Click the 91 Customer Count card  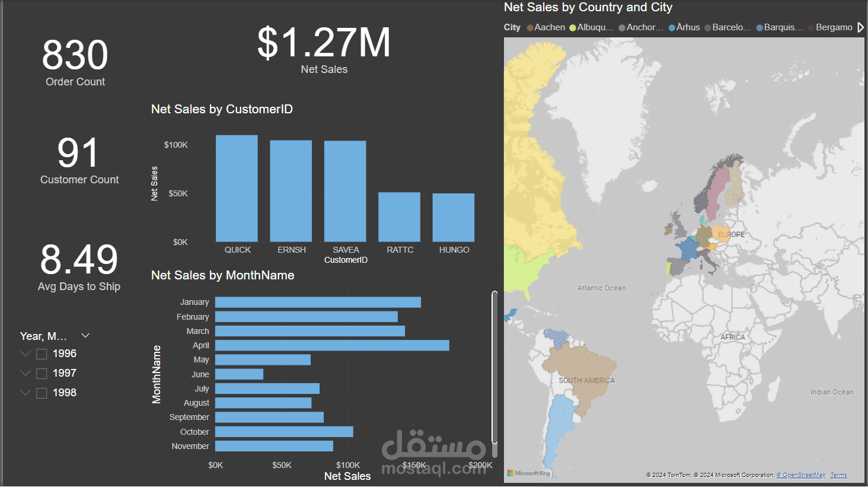tap(79, 161)
